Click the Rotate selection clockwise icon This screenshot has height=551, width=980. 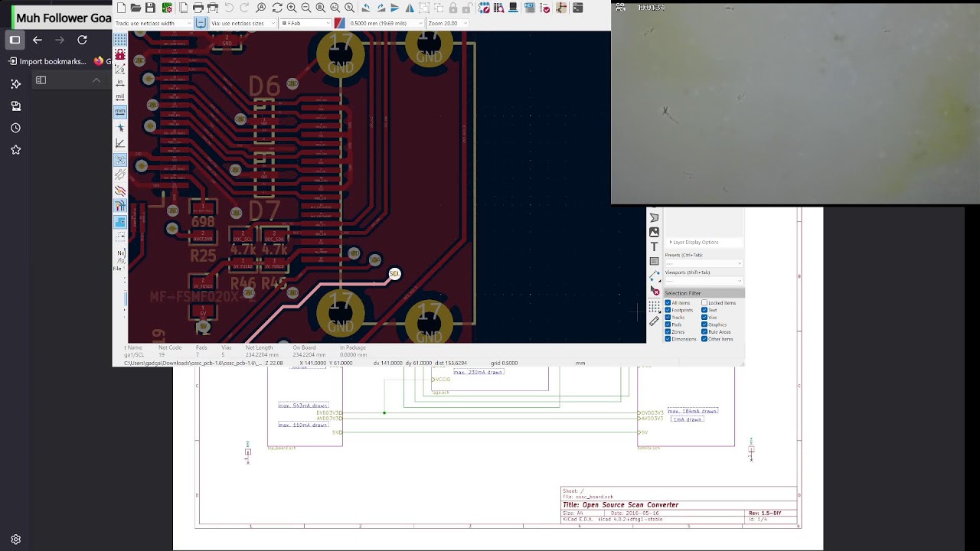381,8
